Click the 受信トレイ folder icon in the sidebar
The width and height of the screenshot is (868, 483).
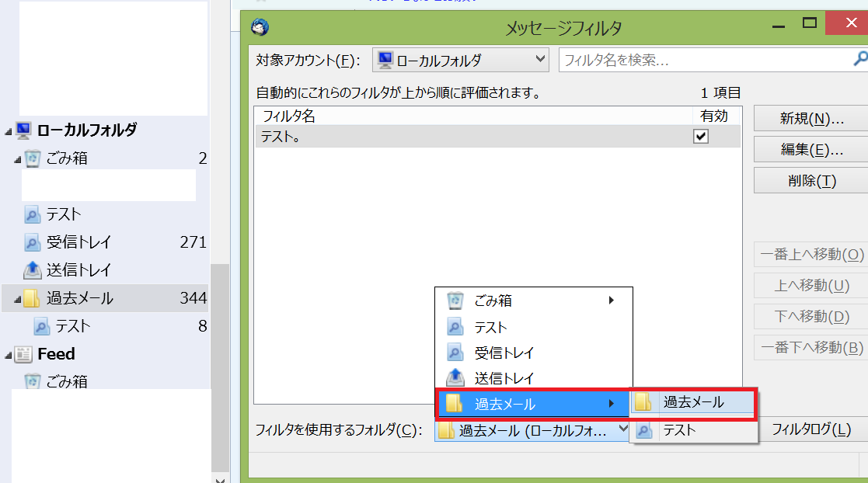click(x=33, y=242)
